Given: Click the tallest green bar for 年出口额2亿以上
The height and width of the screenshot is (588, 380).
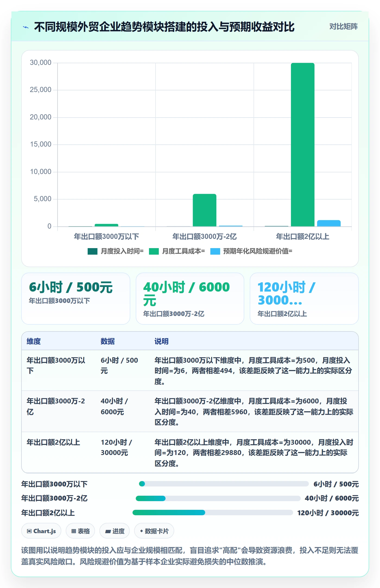Looking at the screenshot, I should pyautogui.click(x=303, y=144).
